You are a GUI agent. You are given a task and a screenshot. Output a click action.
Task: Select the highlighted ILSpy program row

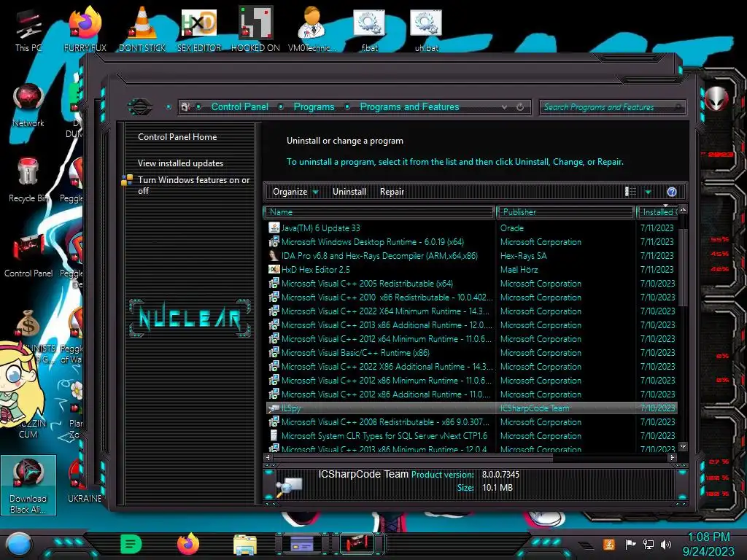coord(472,408)
